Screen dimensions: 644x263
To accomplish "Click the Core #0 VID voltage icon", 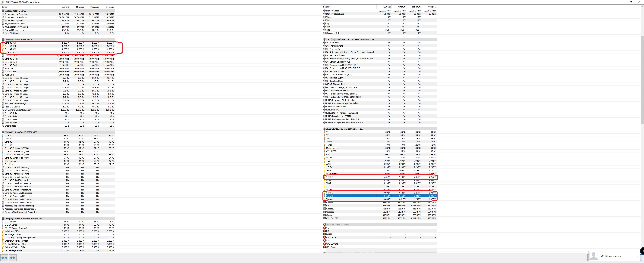I will (3, 43).
